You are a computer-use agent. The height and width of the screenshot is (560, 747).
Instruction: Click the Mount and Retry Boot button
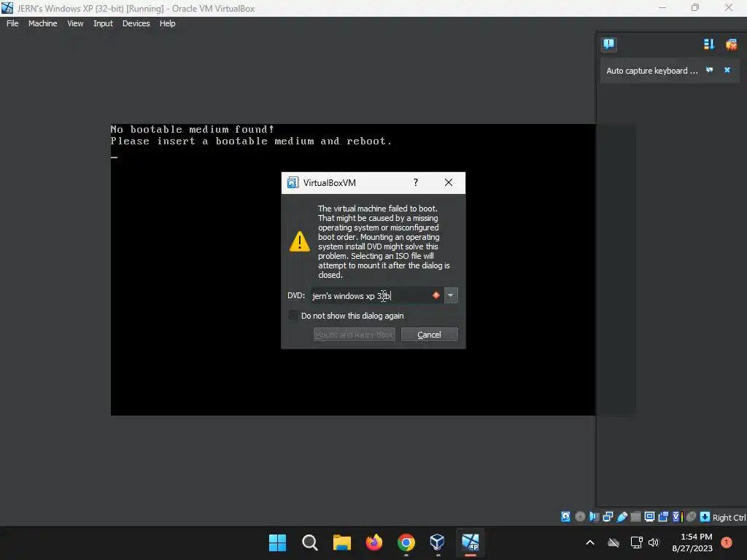pos(355,335)
